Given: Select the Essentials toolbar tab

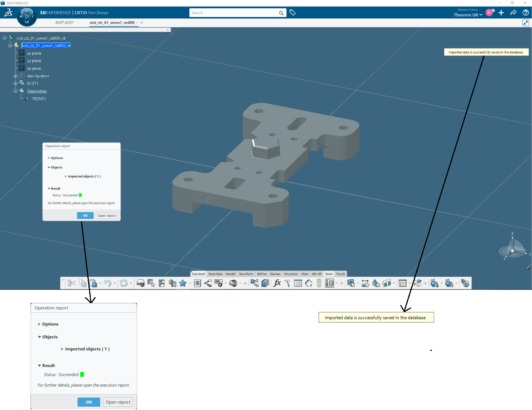Looking at the screenshot, I should click(215, 274).
